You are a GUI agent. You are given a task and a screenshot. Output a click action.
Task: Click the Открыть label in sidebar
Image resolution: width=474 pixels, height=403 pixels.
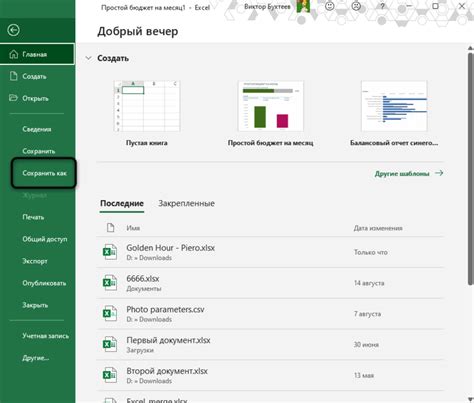click(35, 98)
